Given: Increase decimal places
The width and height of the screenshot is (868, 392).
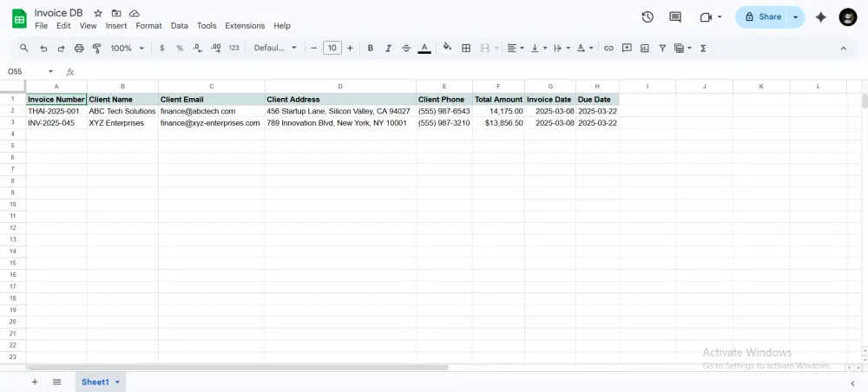Looking at the screenshot, I should click(216, 48).
